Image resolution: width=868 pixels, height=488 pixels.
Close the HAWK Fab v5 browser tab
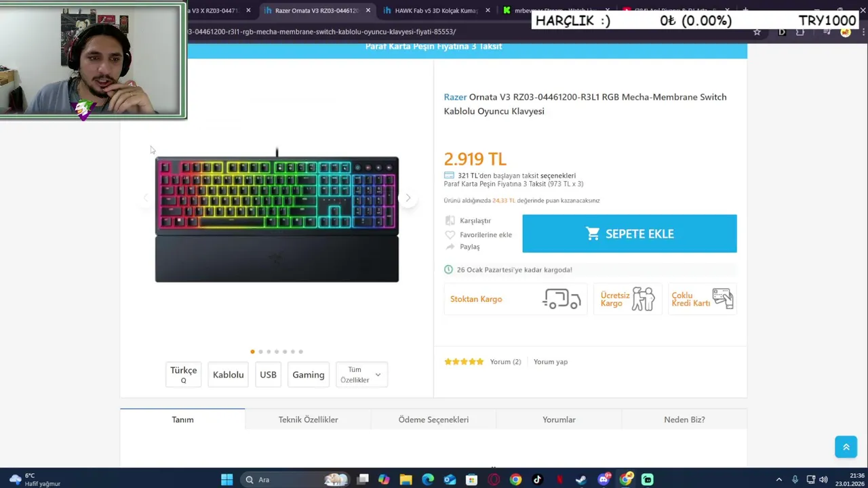pyautogui.click(x=488, y=10)
